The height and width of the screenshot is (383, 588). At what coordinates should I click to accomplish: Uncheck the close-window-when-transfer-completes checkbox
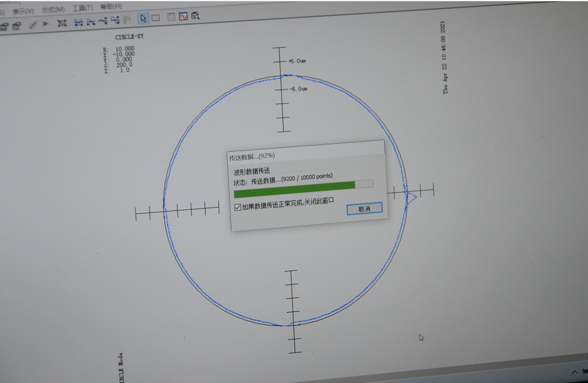click(x=238, y=207)
